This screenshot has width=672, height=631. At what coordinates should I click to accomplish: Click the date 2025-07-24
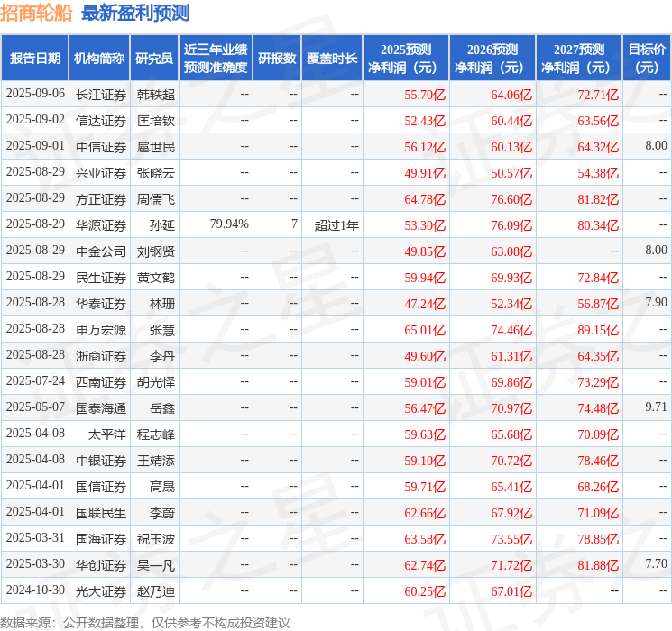coord(35,380)
